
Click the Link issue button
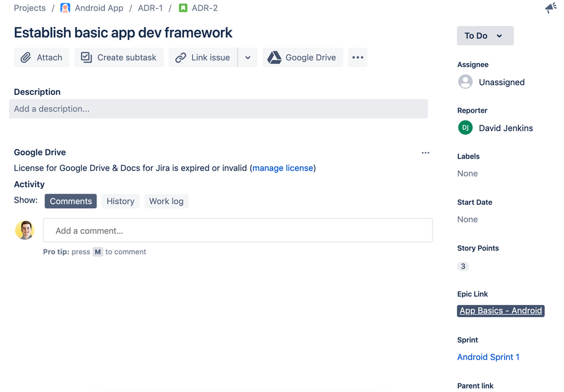point(203,58)
